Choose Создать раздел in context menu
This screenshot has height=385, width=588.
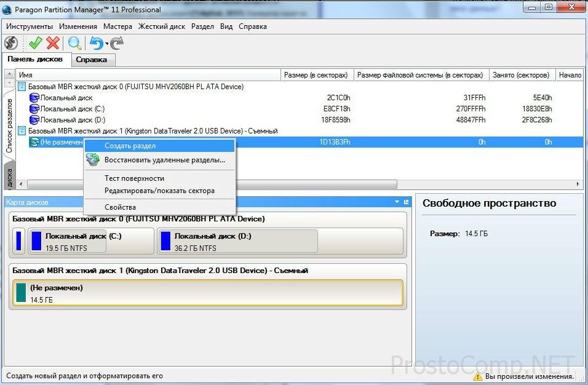pyautogui.click(x=160, y=146)
